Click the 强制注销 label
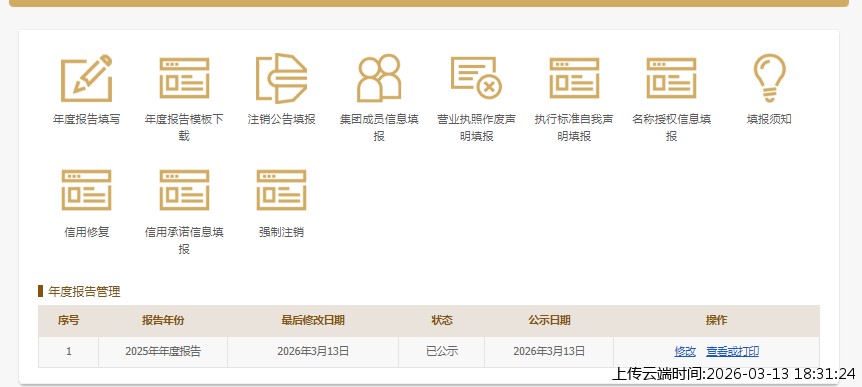This screenshot has width=862, height=387. tap(281, 232)
